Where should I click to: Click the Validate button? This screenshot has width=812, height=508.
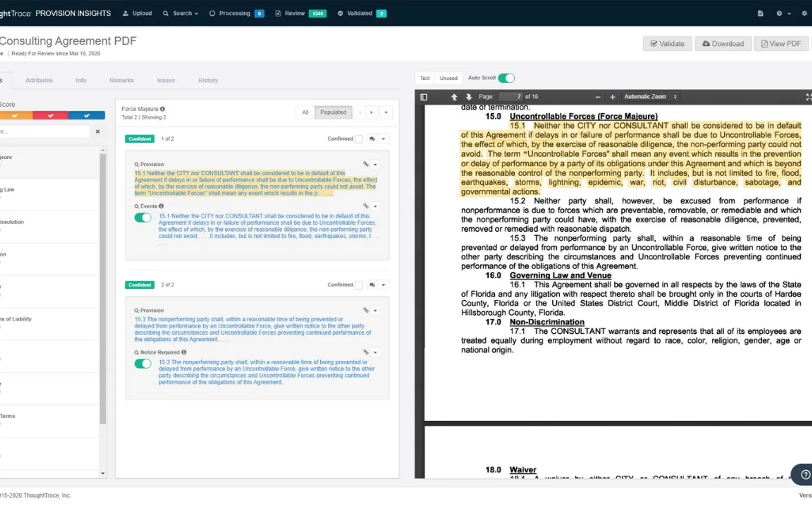[667, 44]
